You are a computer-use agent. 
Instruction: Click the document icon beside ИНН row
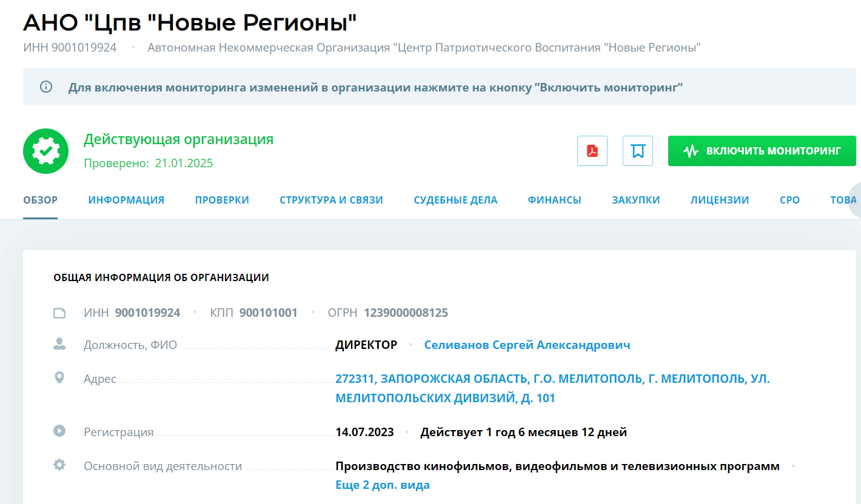[59, 313]
